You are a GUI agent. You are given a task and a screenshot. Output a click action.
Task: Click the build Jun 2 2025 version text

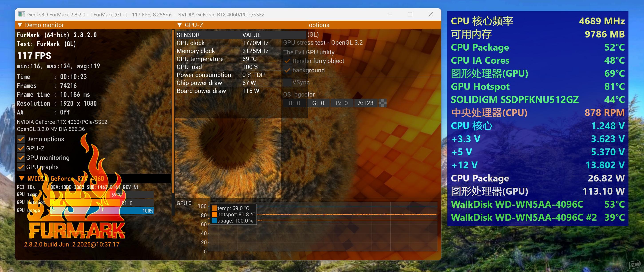tap(72, 244)
